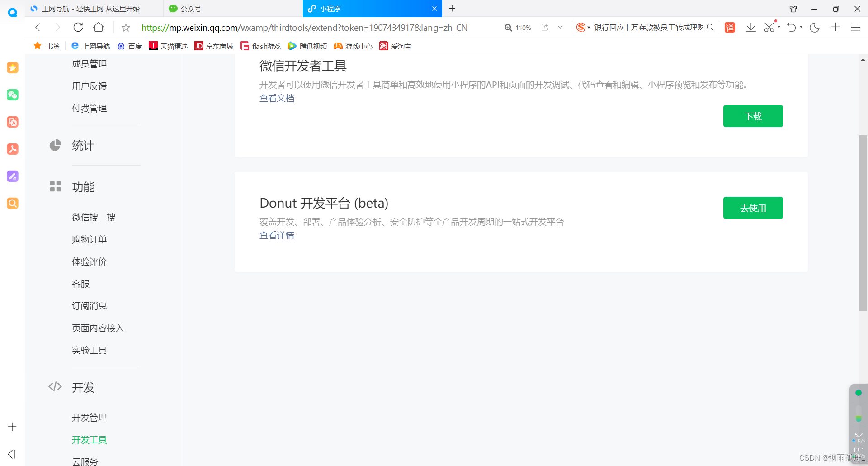Open the 上网导航 bookmark

pyautogui.click(x=90, y=46)
